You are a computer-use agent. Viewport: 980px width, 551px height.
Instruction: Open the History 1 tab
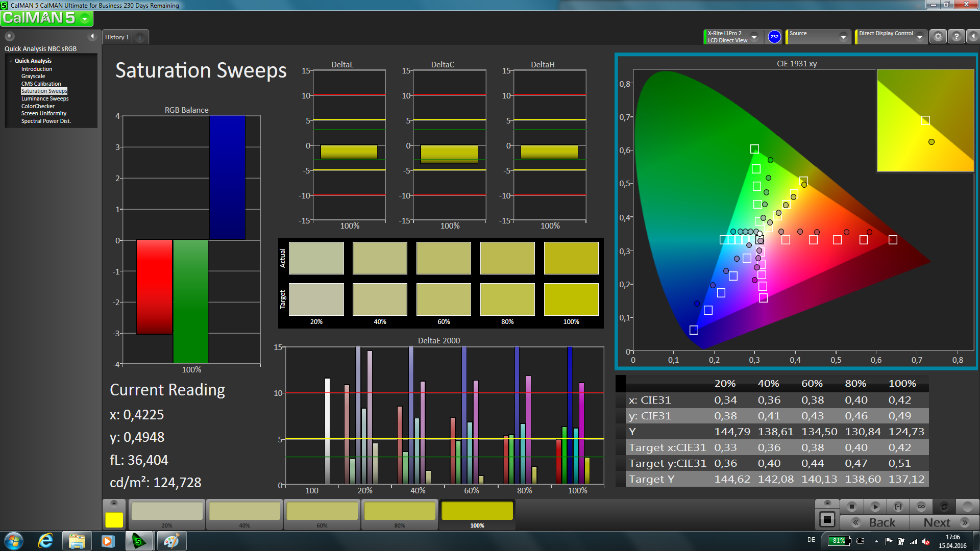click(x=117, y=37)
